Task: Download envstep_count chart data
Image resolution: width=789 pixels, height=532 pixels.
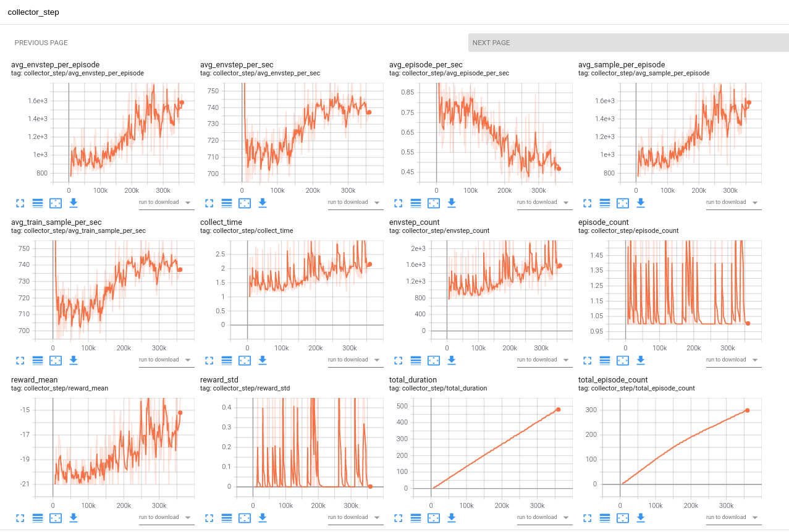Action: [452, 360]
